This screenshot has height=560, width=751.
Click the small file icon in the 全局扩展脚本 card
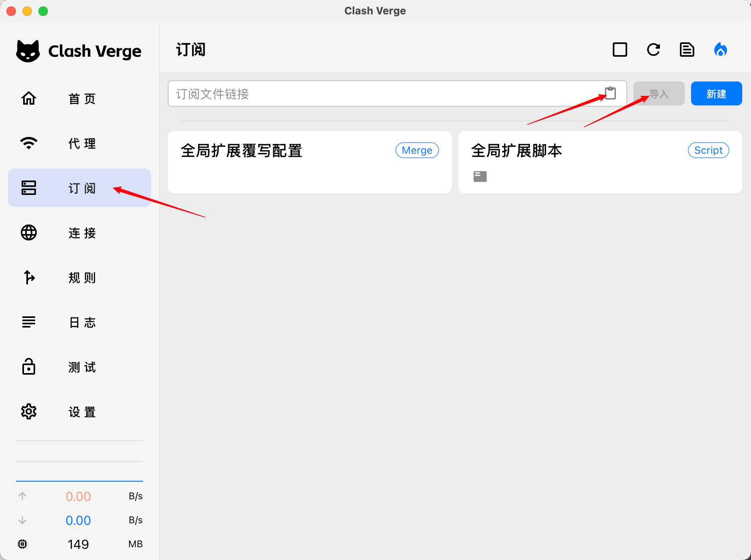click(480, 177)
